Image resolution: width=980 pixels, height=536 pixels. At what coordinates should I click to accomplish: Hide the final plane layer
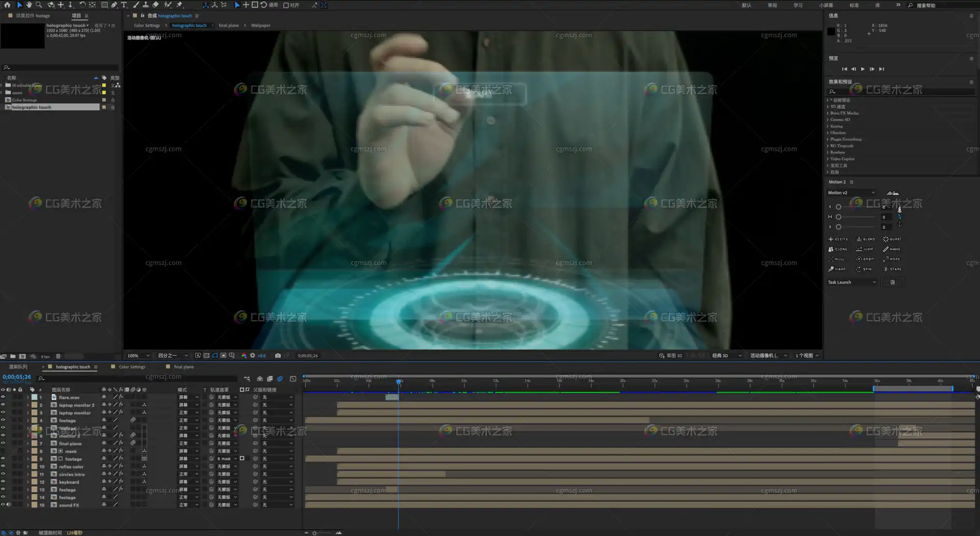pyautogui.click(x=3, y=444)
